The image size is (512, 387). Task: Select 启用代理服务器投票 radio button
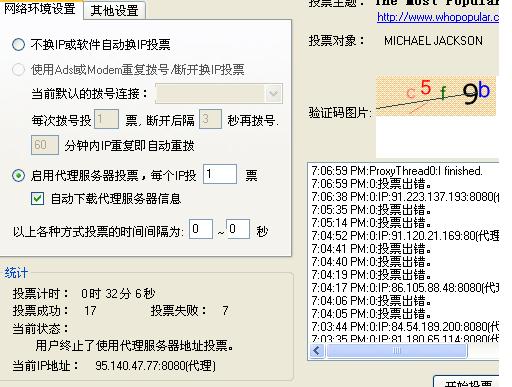[19, 175]
